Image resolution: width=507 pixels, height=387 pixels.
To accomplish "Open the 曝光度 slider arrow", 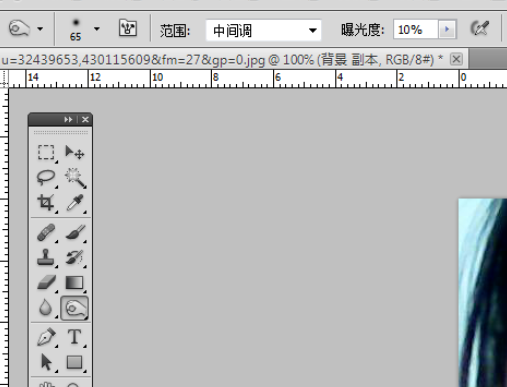I will (x=447, y=30).
